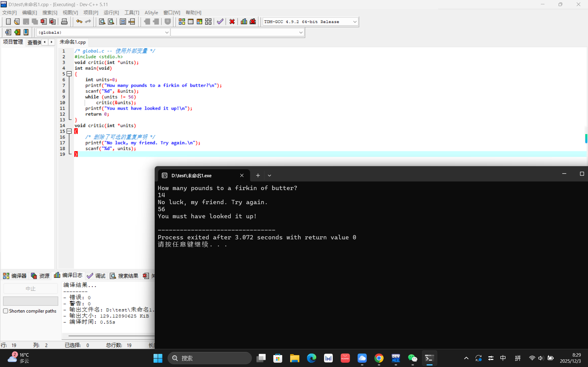588x367 pixels.
Task: Click the Debug checkmark icon in toolbar
Action: tap(220, 21)
